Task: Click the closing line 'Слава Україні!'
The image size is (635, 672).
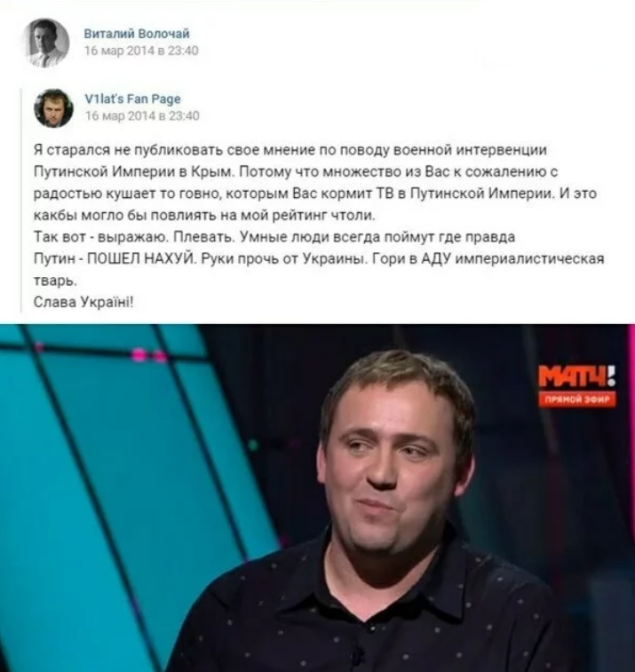Action: tap(83, 302)
